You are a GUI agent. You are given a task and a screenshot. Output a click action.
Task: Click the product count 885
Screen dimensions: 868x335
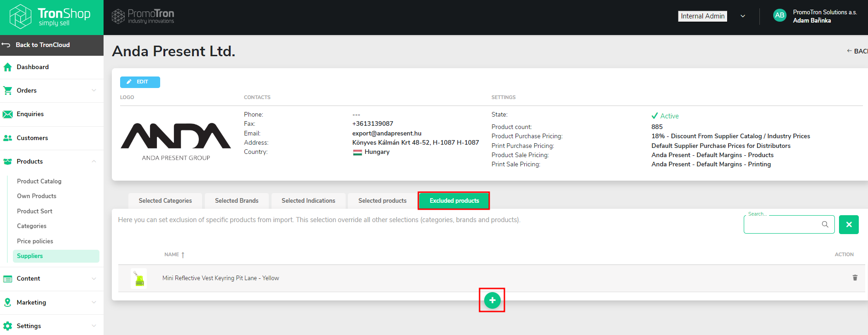tap(657, 127)
